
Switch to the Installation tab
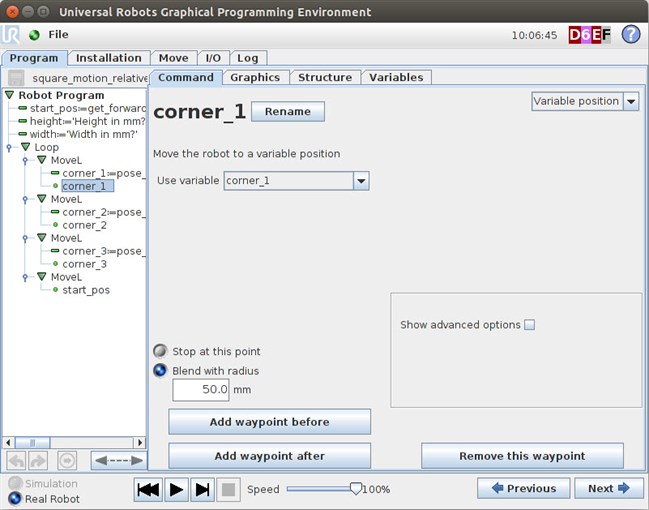point(108,58)
